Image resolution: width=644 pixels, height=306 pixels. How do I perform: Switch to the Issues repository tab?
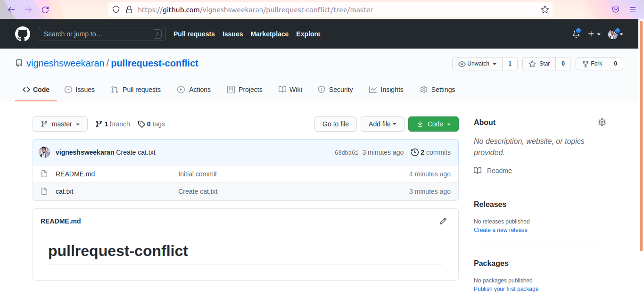tap(80, 90)
